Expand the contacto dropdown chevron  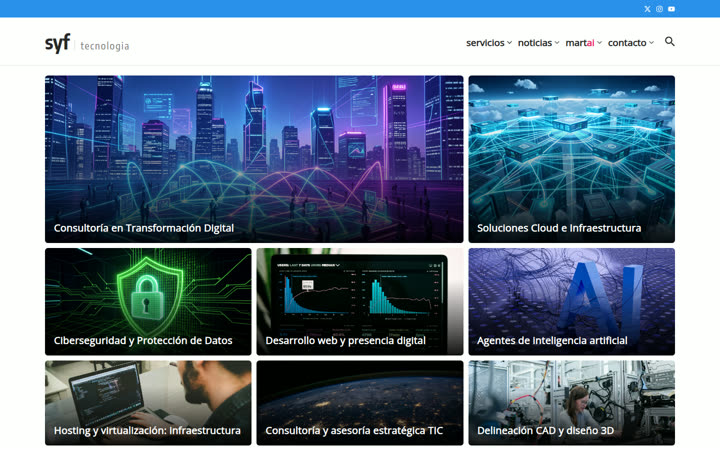click(651, 43)
